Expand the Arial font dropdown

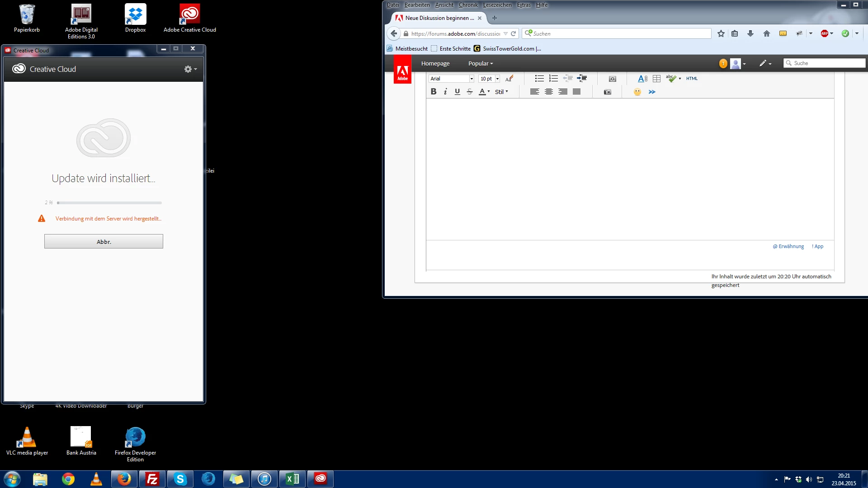pyautogui.click(x=471, y=79)
